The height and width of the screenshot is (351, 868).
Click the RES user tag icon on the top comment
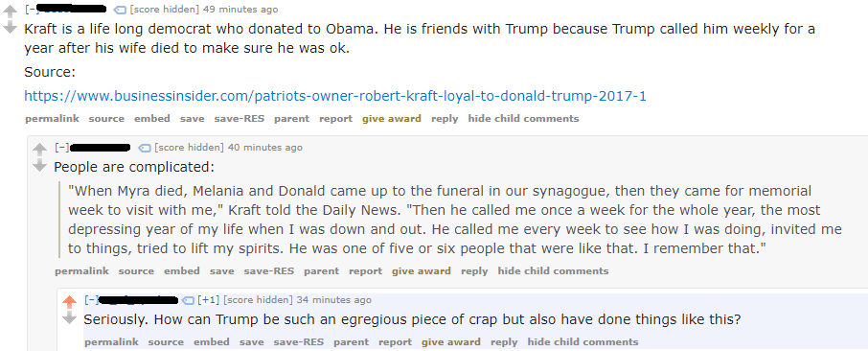(x=120, y=10)
